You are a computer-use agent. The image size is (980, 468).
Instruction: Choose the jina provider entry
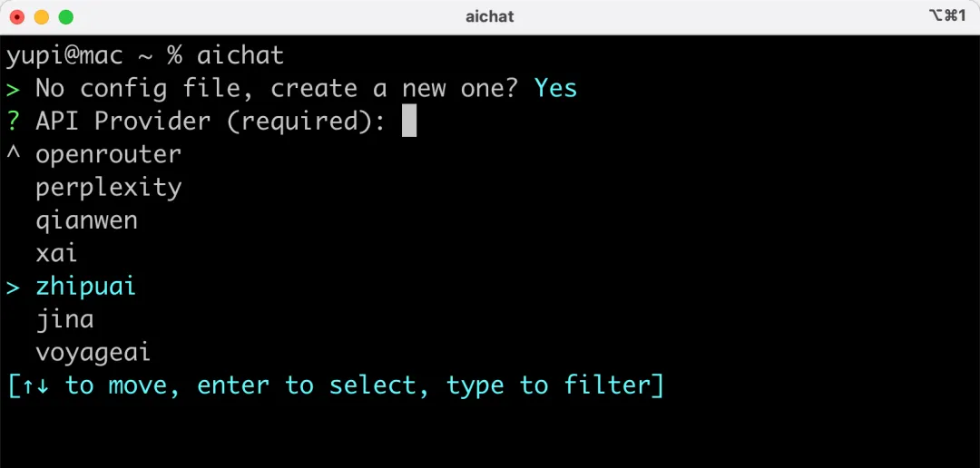coord(64,319)
